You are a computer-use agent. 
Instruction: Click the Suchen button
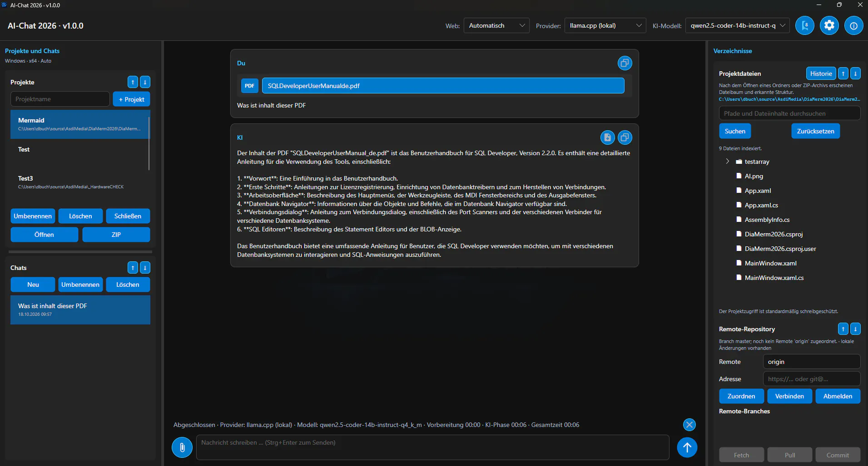pyautogui.click(x=735, y=131)
